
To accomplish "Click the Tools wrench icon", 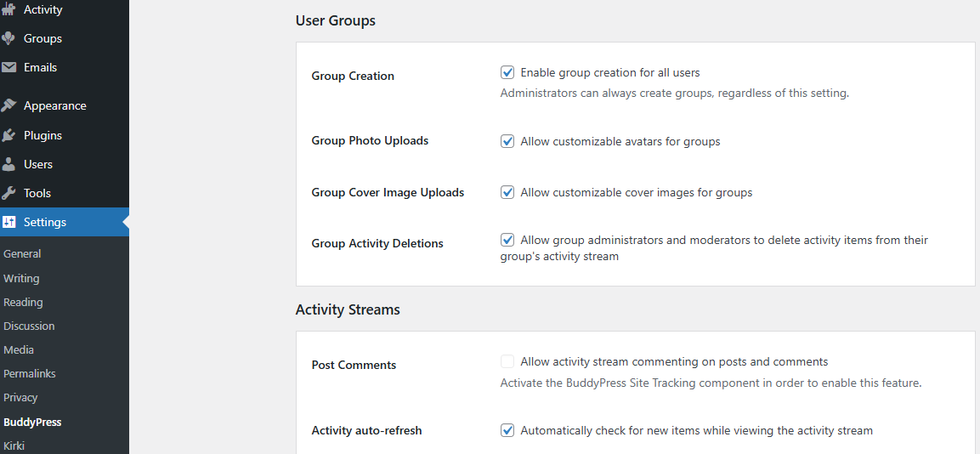I will click(x=8, y=193).
